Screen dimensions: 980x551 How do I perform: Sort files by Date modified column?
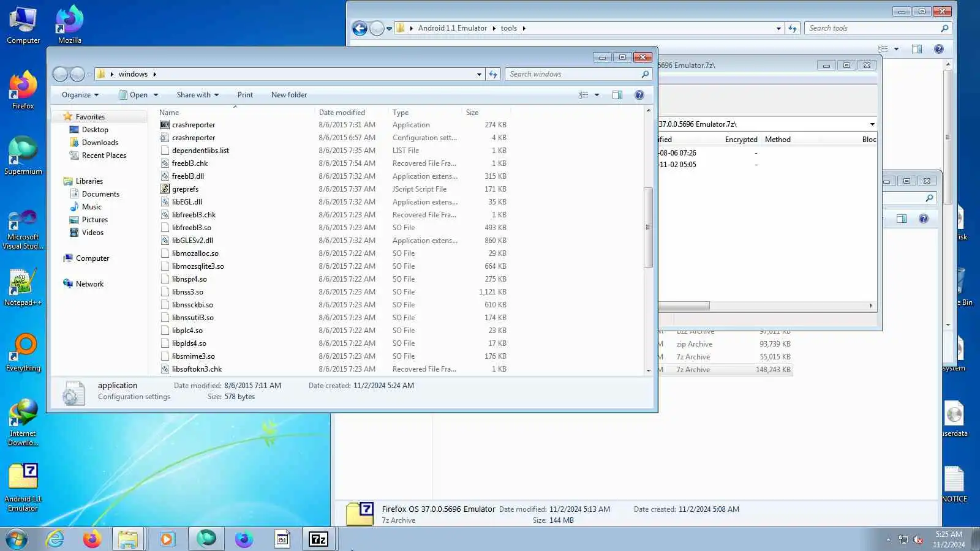tap(352, 113)
